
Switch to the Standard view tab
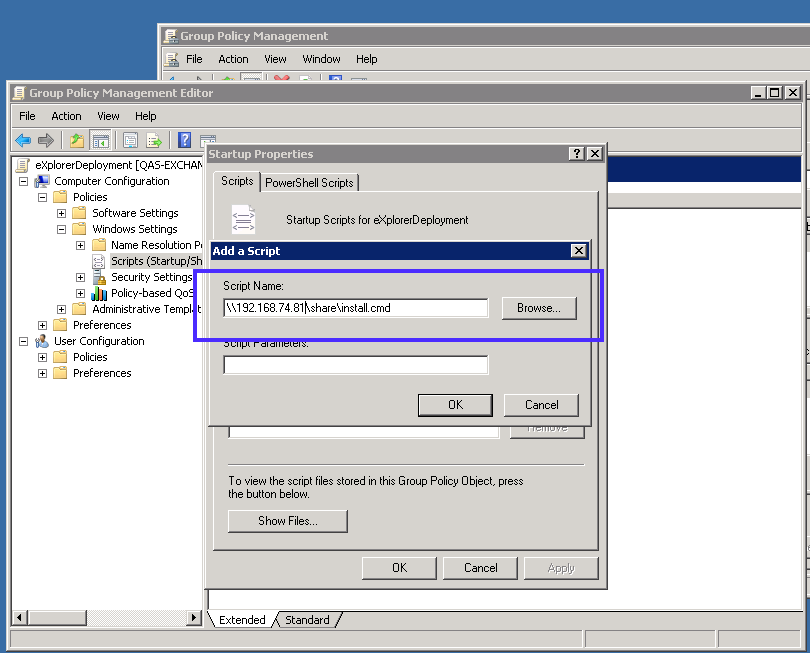307,620
